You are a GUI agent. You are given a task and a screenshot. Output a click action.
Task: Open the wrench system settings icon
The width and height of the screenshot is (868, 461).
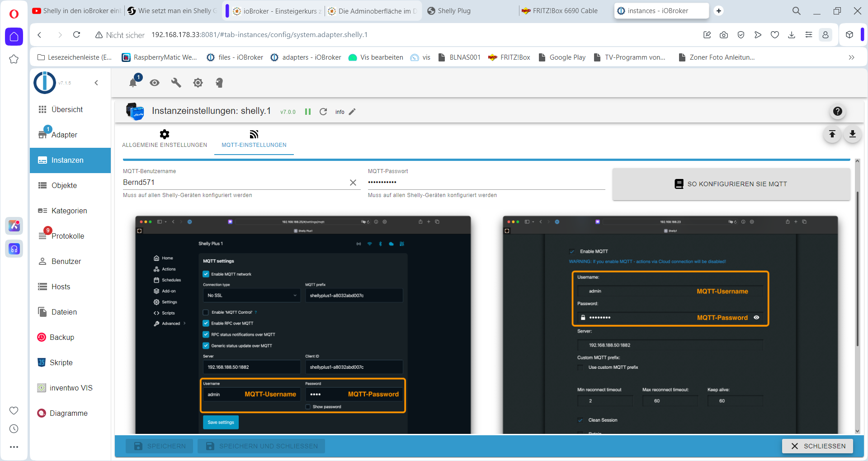176,83
